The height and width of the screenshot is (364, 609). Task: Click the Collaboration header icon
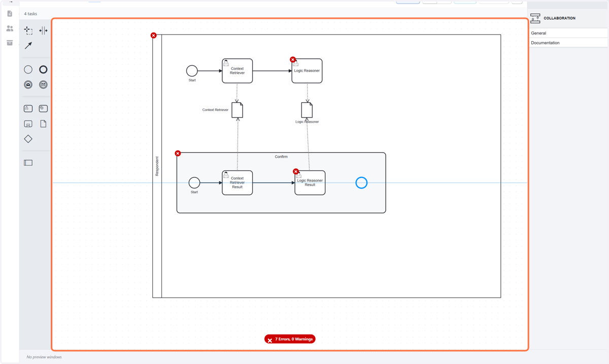click(535, 18)
